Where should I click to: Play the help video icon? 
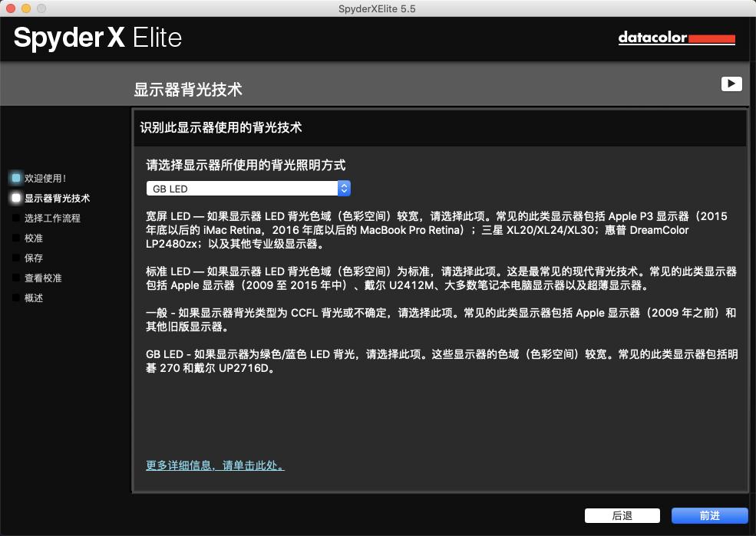coord(731,84)
